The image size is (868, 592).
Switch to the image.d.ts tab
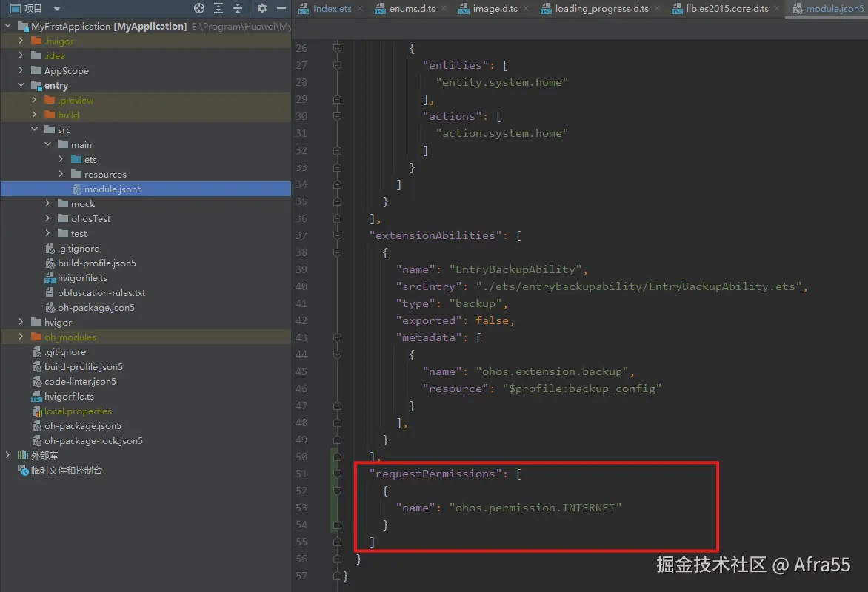coord(495,8)
